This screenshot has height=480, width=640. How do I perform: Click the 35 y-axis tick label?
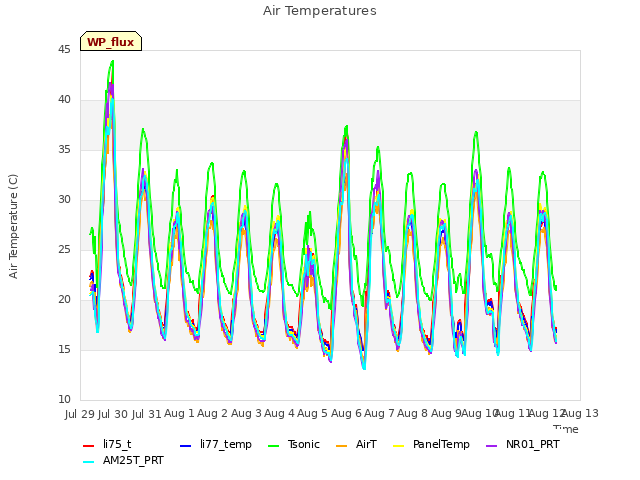pyautogui.click(x=64, y=150)
